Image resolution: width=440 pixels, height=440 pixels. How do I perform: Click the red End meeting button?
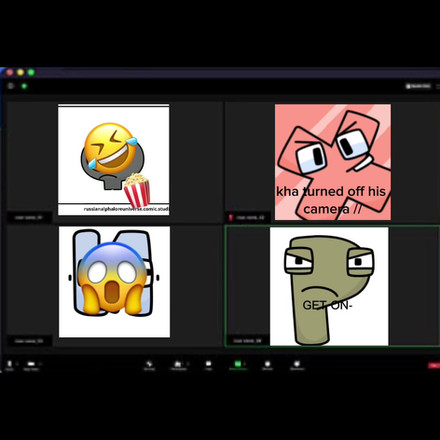point(434,366)
